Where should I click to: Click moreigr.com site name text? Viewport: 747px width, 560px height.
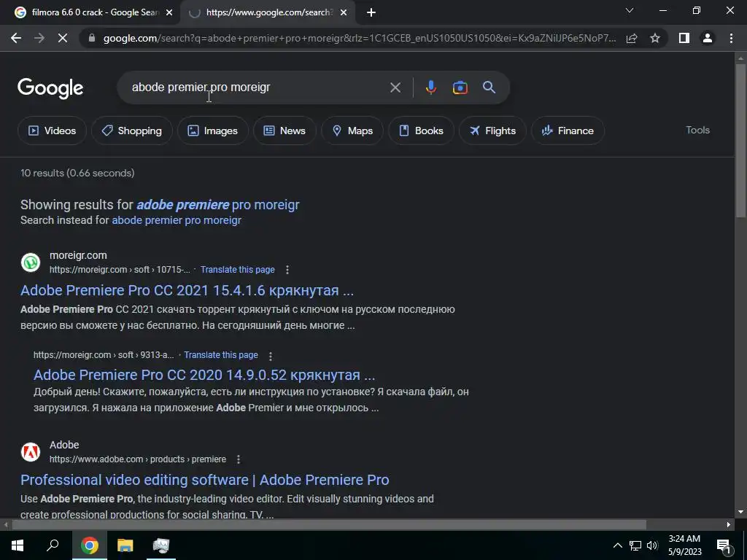pos(78,256)
